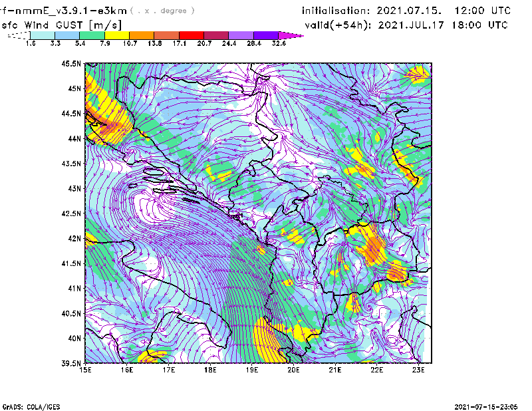
Task: Click the model name 'nmmE_v3.9.1-e3km' text
Action: click(x=71, y=11)
